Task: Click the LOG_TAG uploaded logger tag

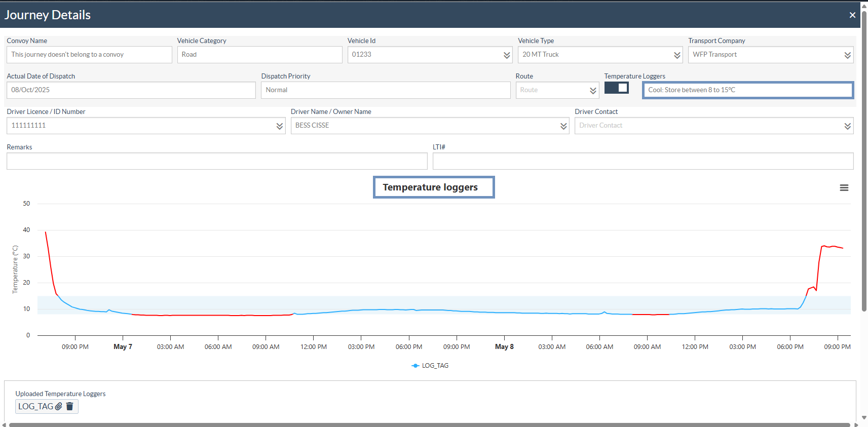Action: 35,406
